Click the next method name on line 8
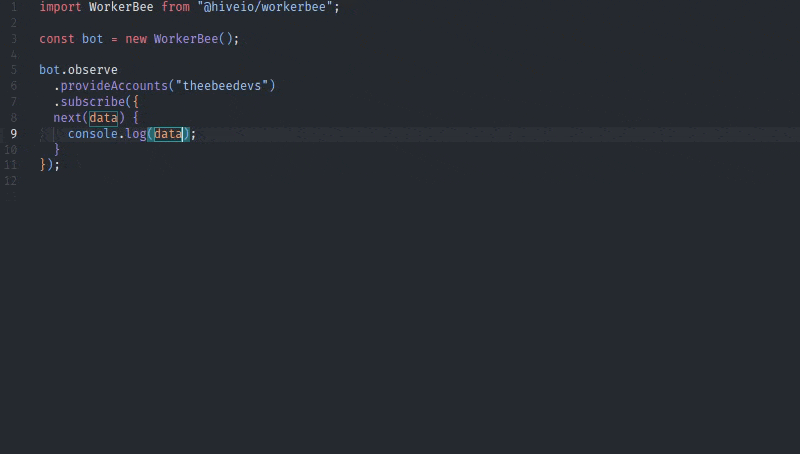 (x=67, y=118)
